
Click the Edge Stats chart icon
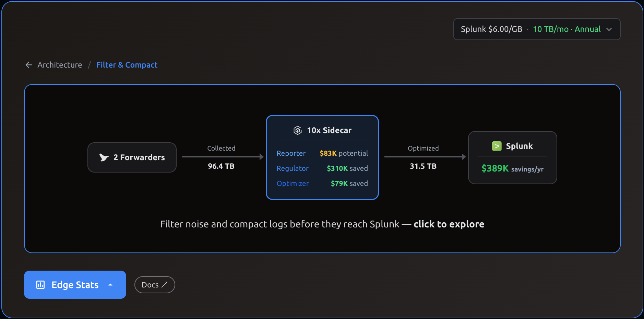(40, 285)
